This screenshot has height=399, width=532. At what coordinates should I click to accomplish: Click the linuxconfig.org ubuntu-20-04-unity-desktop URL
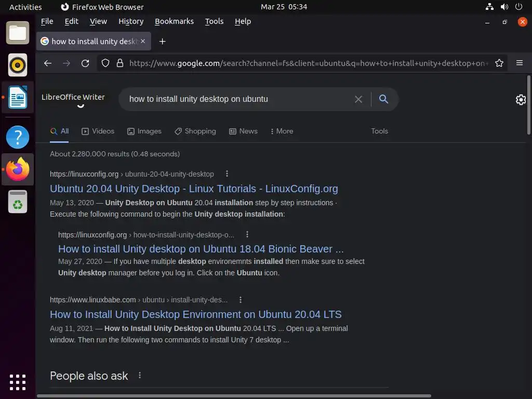pyautogui.click(x=132, y=174)
